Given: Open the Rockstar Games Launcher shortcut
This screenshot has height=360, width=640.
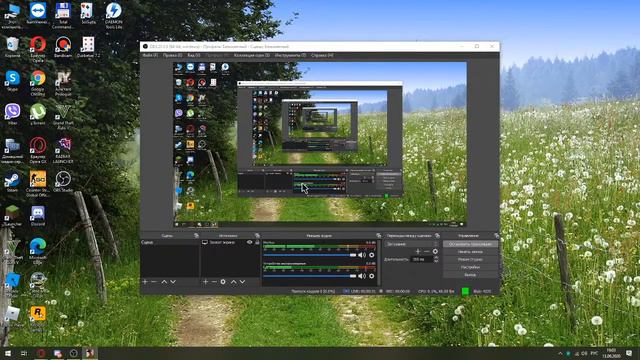Looking at the screenshot, I should tap(38, 318).
